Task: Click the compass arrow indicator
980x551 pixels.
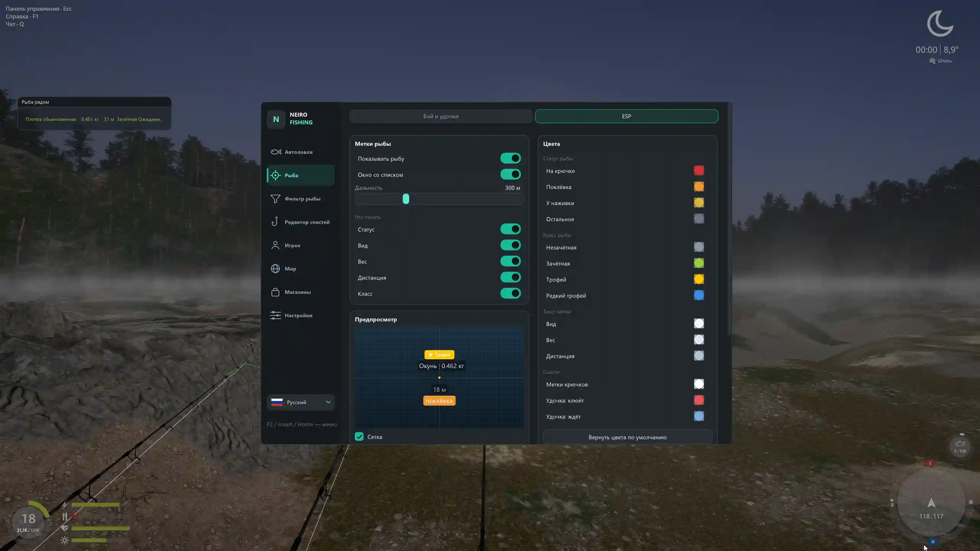Action: 931,502
